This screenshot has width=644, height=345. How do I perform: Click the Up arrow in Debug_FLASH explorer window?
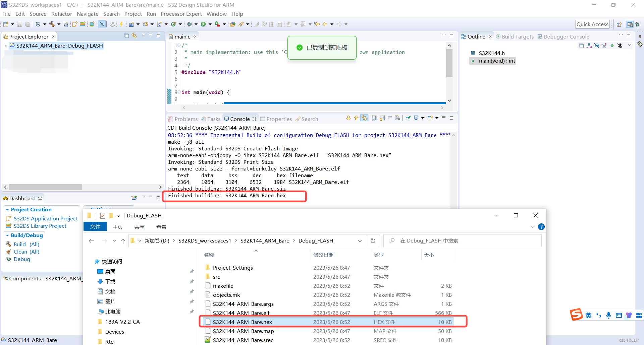(x=123, y=241)
